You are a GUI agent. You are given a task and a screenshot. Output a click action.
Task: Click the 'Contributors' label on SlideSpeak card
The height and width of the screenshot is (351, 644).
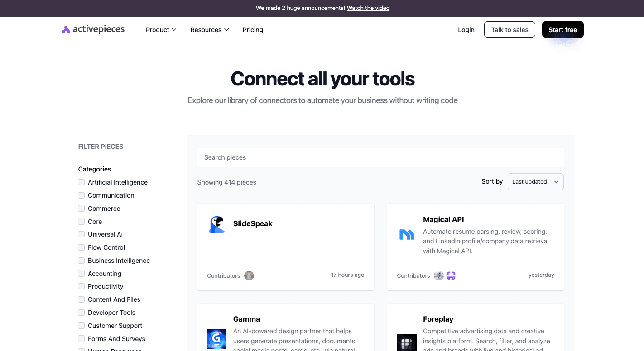[x=224, y=275]
